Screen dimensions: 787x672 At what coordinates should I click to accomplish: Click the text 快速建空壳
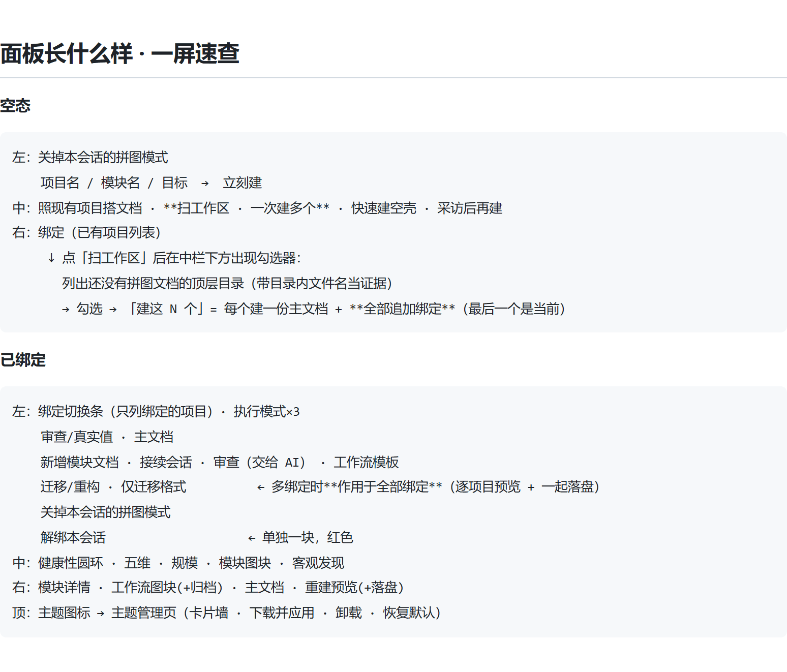[384, 208]
